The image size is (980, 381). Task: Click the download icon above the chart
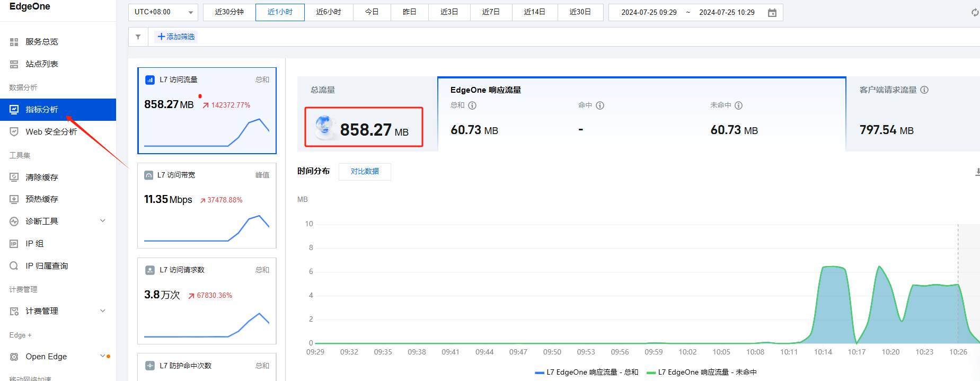coord(977,172)
